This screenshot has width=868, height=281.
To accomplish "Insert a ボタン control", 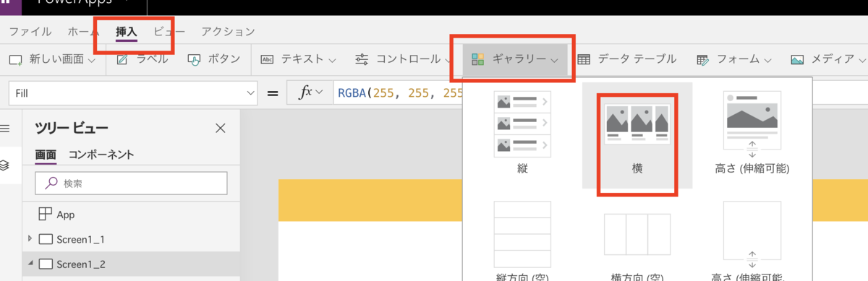I will click(213, 59).
